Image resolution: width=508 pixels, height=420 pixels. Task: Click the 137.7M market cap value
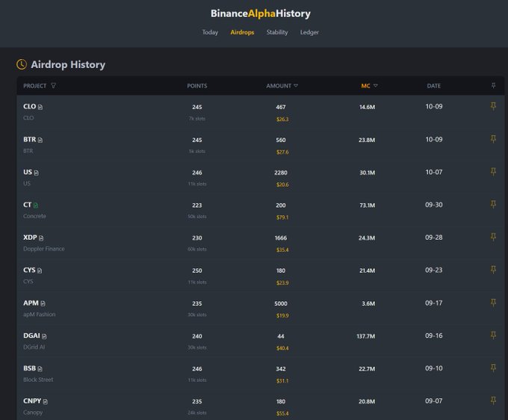[x=366, y=336]
